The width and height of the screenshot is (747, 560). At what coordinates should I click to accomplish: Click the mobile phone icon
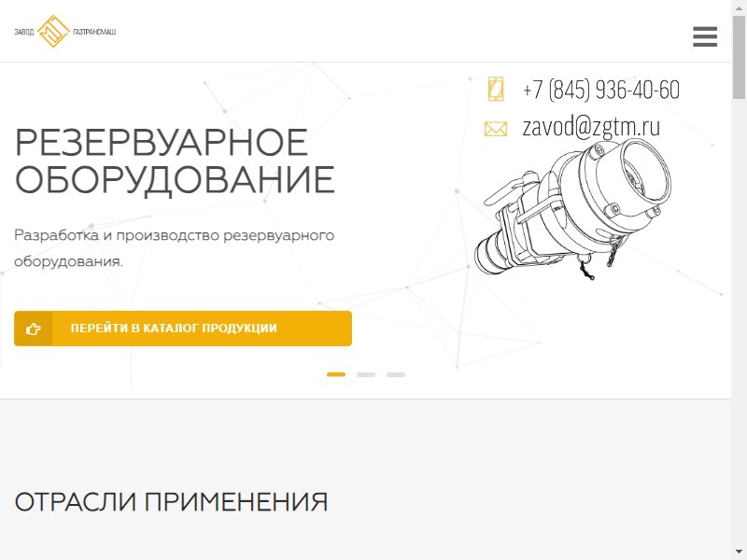click(496, 89)
